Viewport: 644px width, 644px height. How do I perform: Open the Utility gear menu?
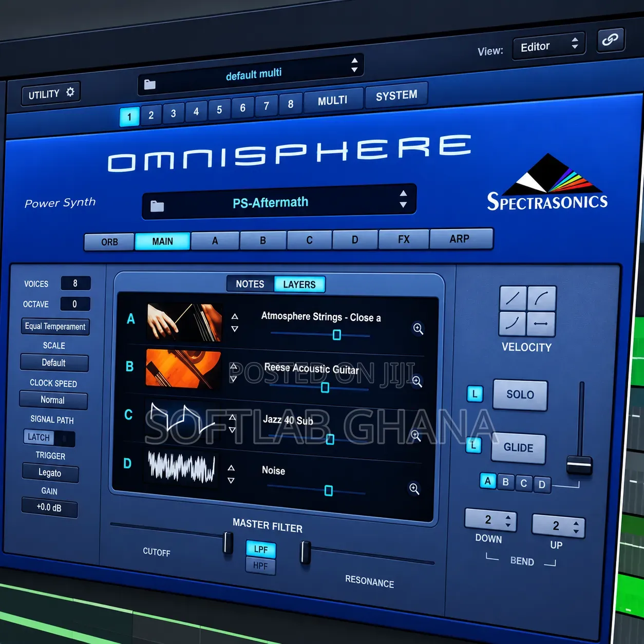51,94
